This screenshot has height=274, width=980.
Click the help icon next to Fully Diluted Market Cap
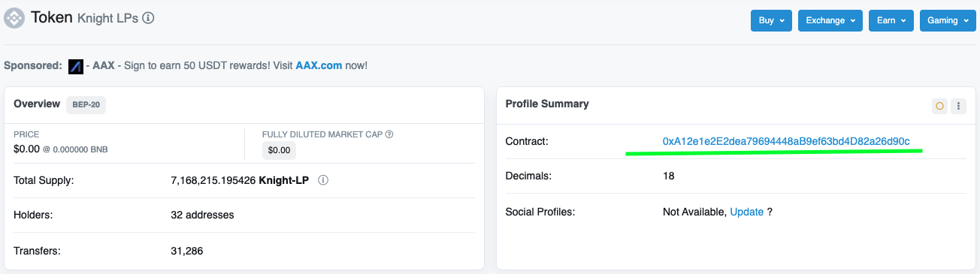tap(389, 134)
